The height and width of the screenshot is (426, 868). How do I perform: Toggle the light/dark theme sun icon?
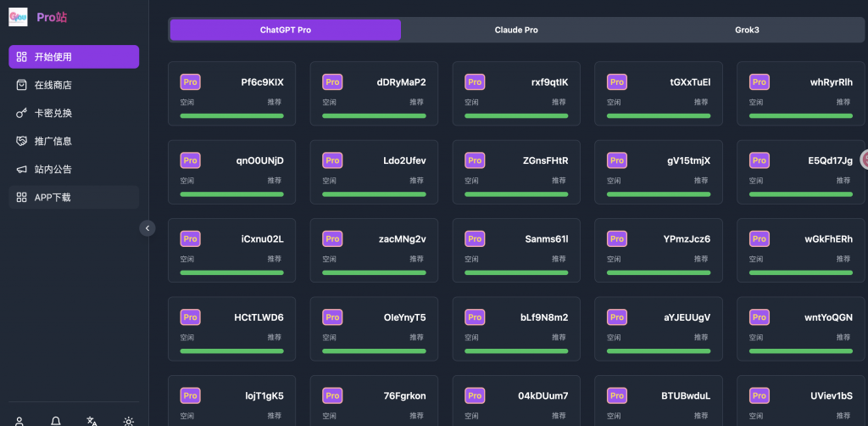(x=129, y=422)
